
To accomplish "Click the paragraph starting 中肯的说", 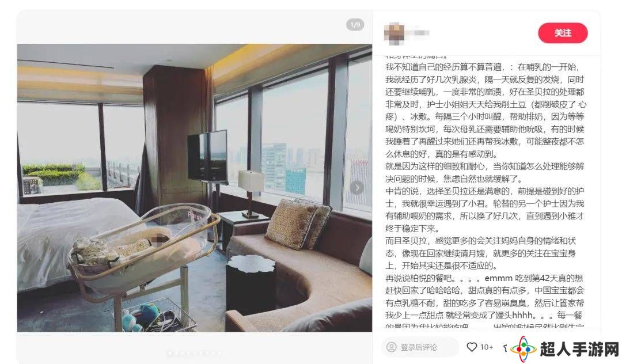I will click(484, 210).
